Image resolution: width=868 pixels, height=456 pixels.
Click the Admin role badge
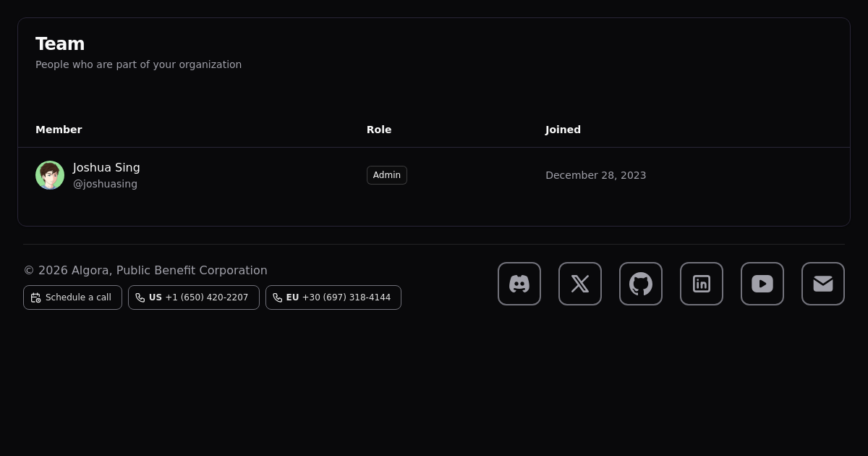[387, 175]
